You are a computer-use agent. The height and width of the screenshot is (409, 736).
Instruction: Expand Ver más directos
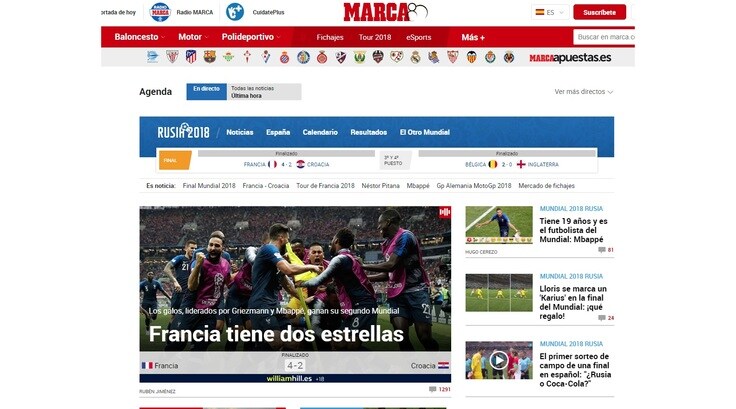coord(583,92)
